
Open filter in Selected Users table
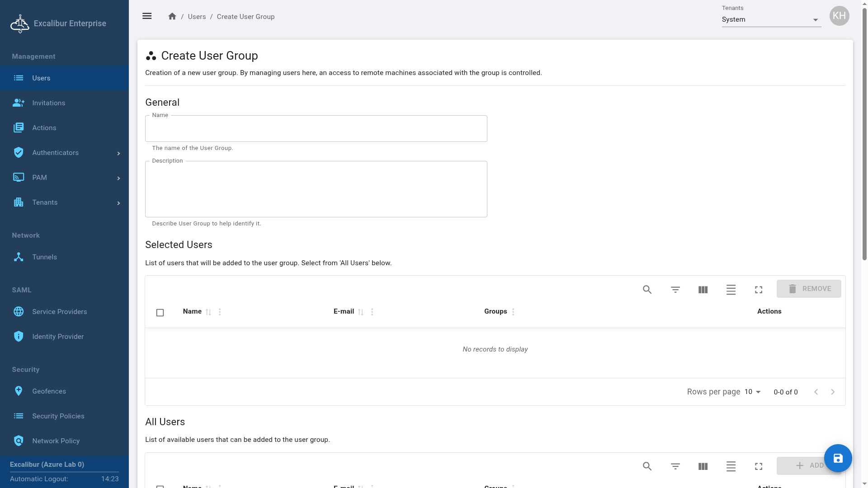(x=675, y=290)
